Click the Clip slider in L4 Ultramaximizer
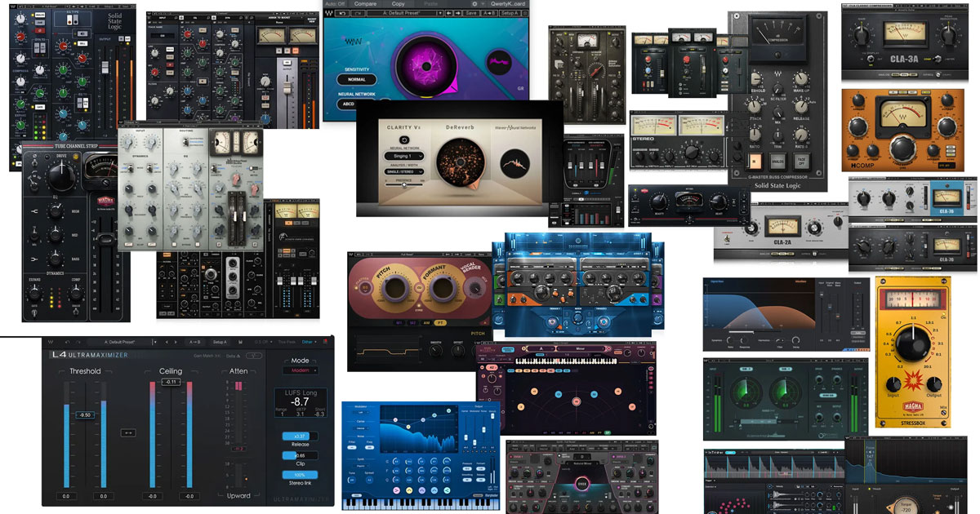This screenshot has height=514, width=980. 300,455
